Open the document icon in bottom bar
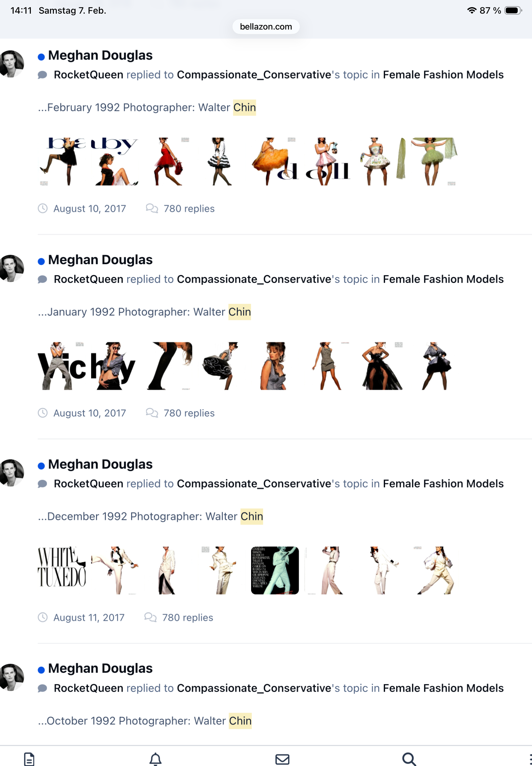532x766 pixels. point(29,759)
